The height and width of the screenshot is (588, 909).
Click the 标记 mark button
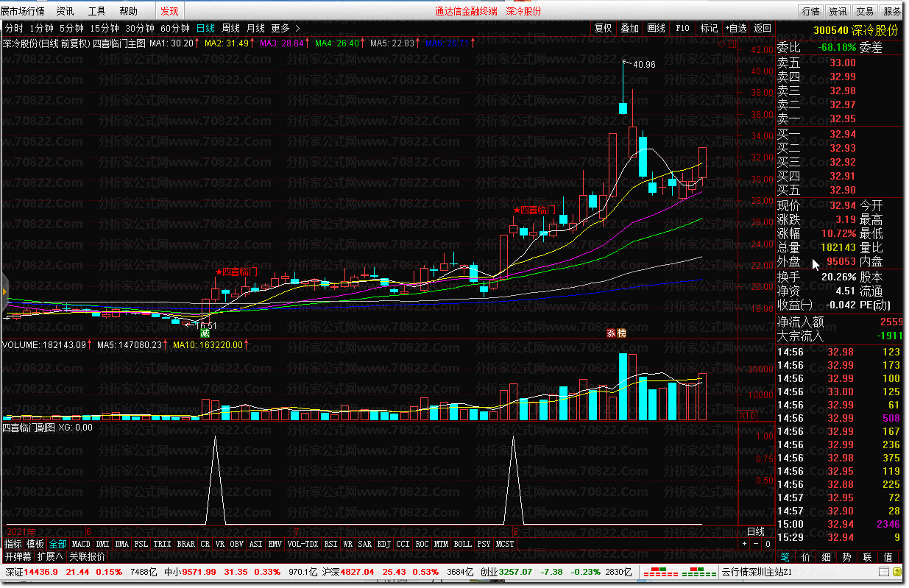[x=709, y=28]
